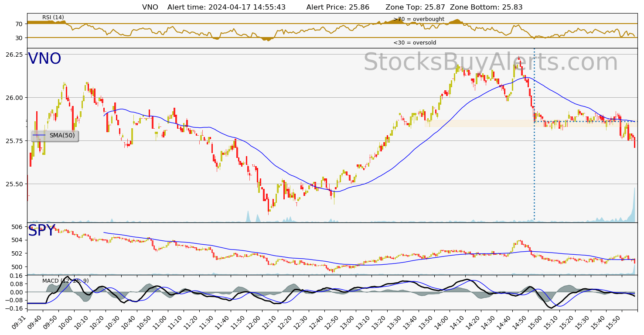Click the Alert time text in title

[x=226, y=7]
